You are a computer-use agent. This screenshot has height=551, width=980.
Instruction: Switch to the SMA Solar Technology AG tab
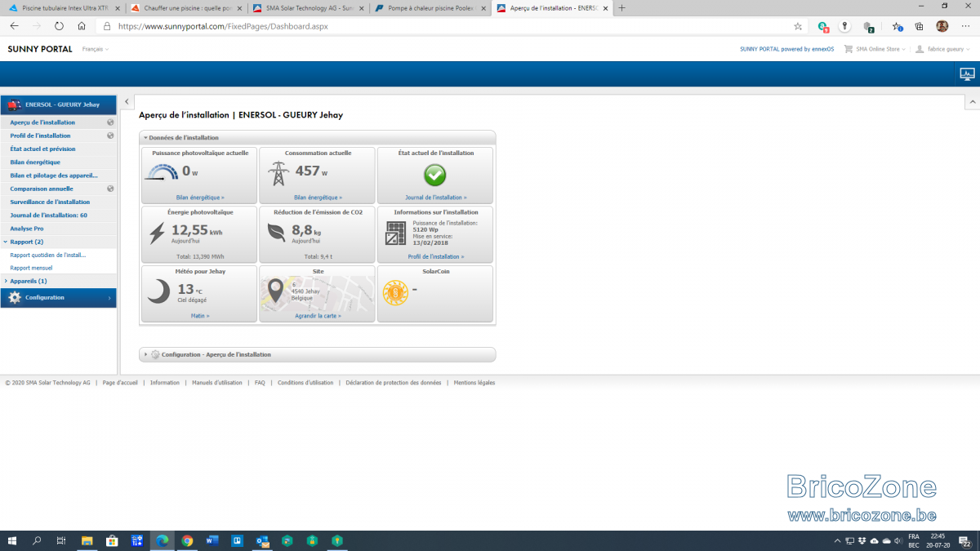(309, 8)
